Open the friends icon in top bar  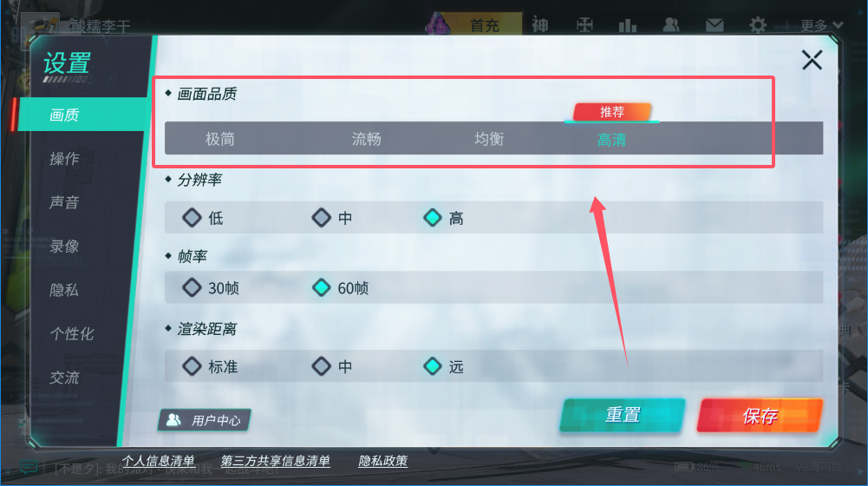[x=671, y=25]
